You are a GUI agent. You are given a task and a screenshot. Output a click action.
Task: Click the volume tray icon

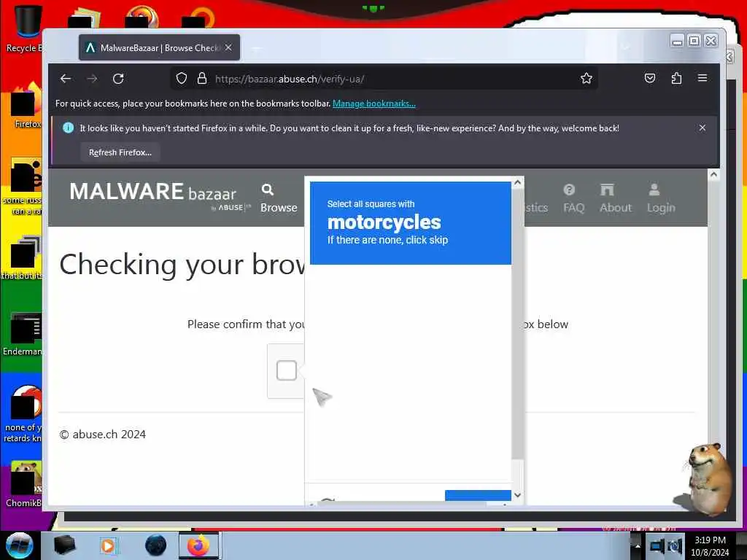[675, 545]
